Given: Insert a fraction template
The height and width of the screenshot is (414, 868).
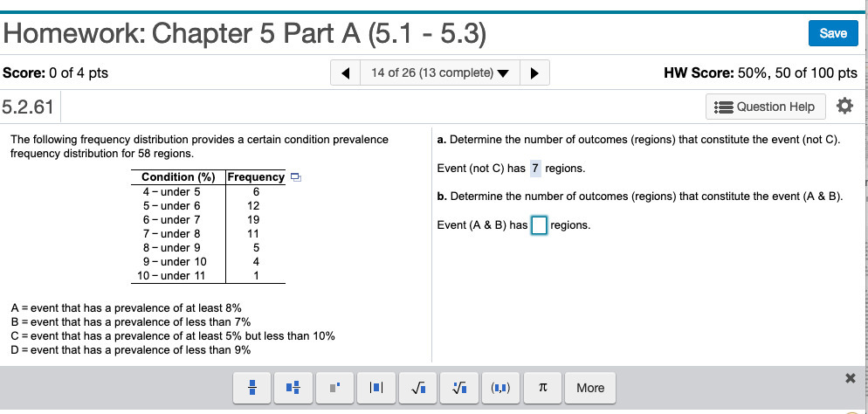Looking at the screenshot, I should (x=251, y=388).
